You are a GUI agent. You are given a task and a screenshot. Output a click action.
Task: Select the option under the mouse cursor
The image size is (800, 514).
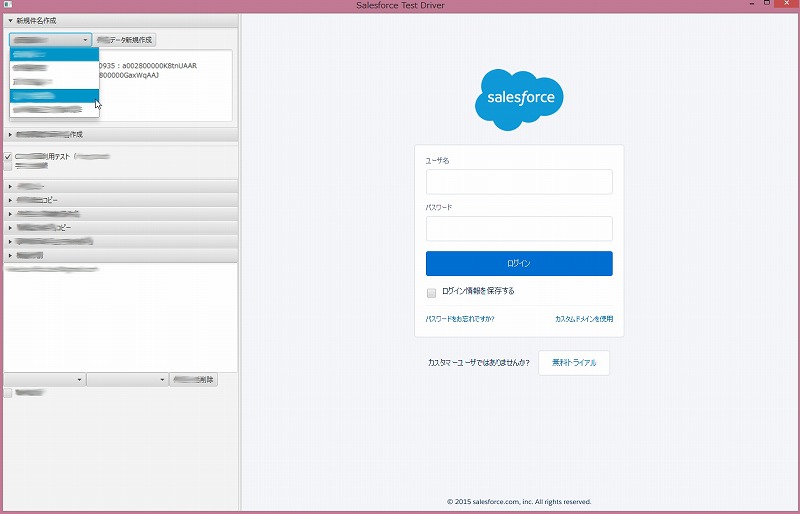[54, 95]
